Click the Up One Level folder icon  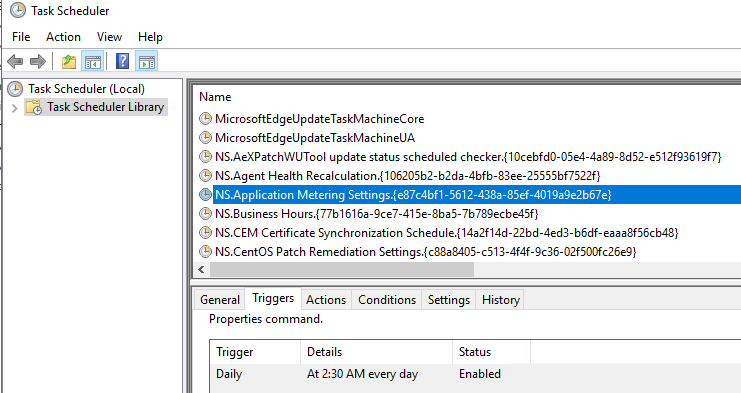click(69, 61)
